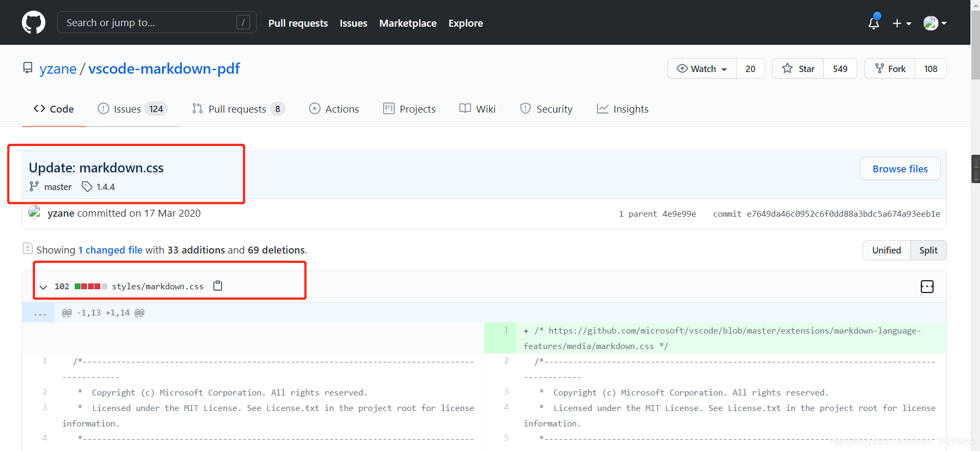
Task: Click the repository book icon
Action: pos(28,68)
